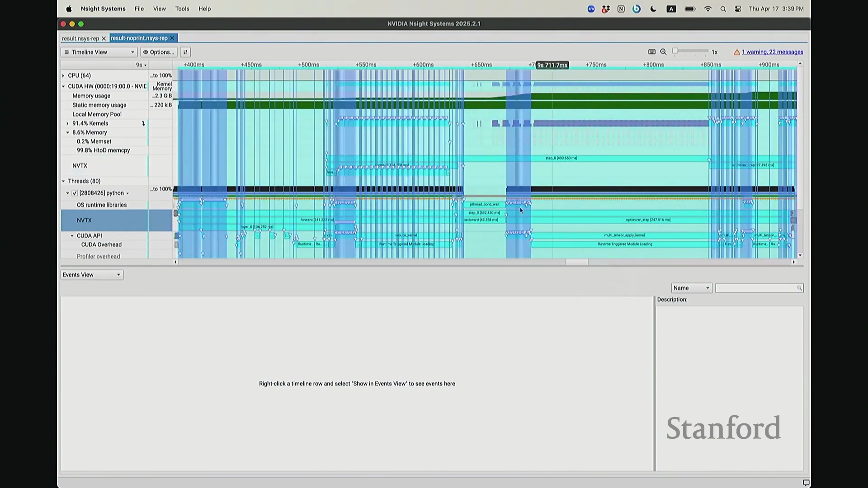Click the keyboard shortcuts icon
This screenshot has width=868, height=488.
[x=652, y=52]
